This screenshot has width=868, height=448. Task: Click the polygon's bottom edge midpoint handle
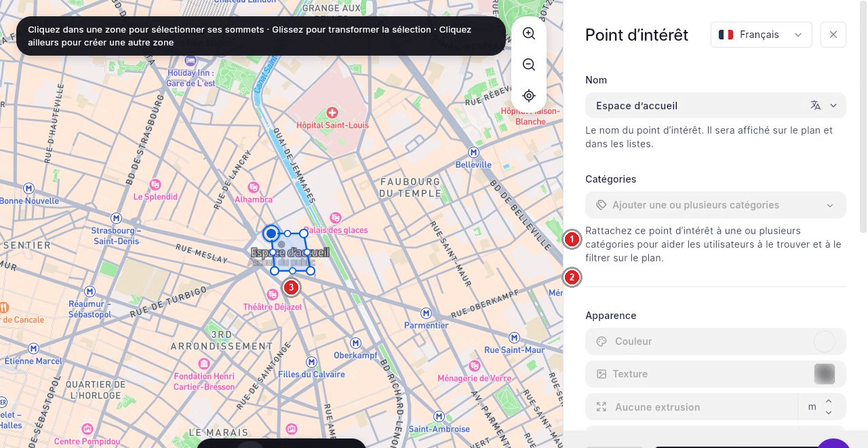(292, 271)
